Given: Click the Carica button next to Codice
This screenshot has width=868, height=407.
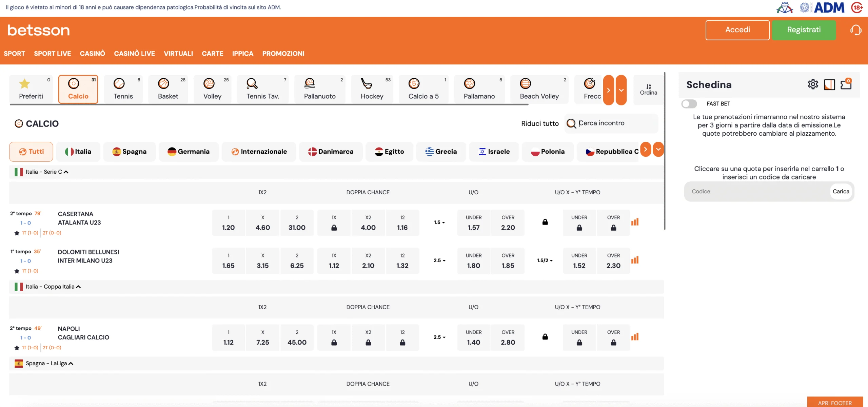Looking at the screenshot, I should click(x=841, y=191).
